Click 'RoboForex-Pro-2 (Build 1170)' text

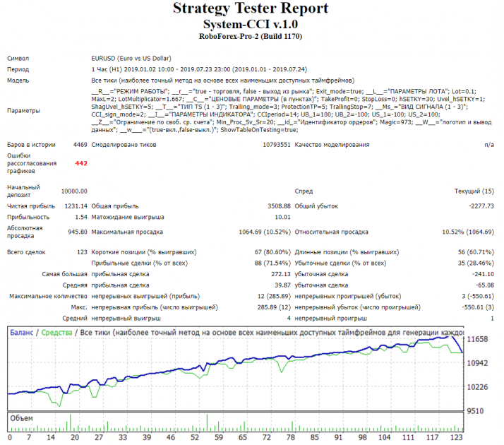point(251,36)
